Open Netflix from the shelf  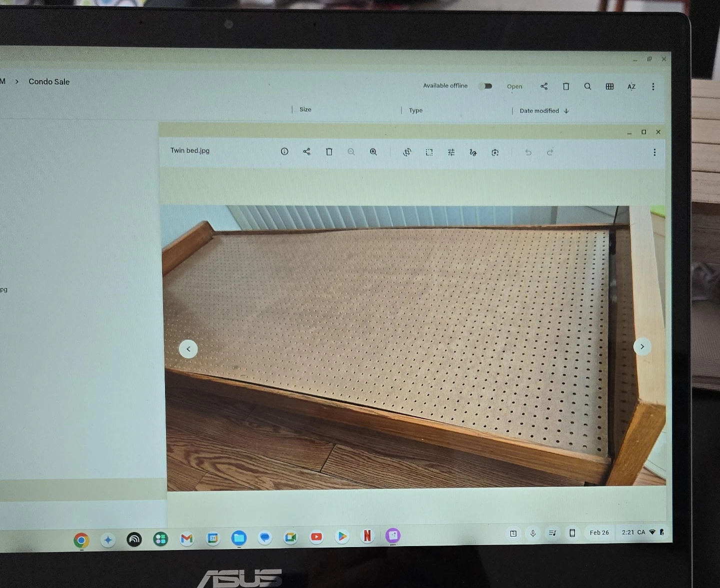367,536
